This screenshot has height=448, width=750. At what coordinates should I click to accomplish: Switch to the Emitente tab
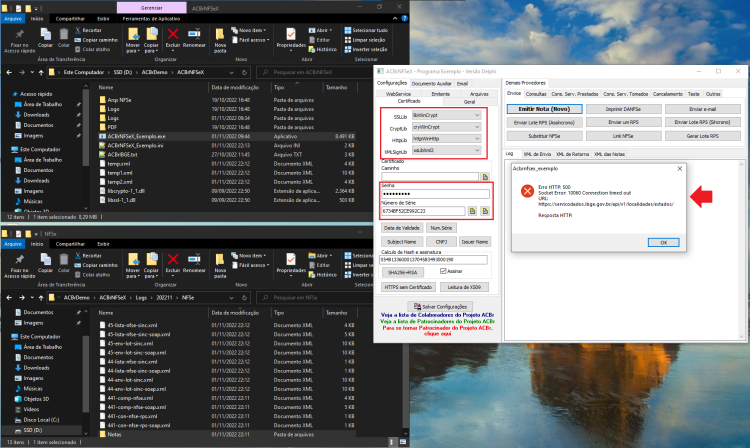point(441,94)
